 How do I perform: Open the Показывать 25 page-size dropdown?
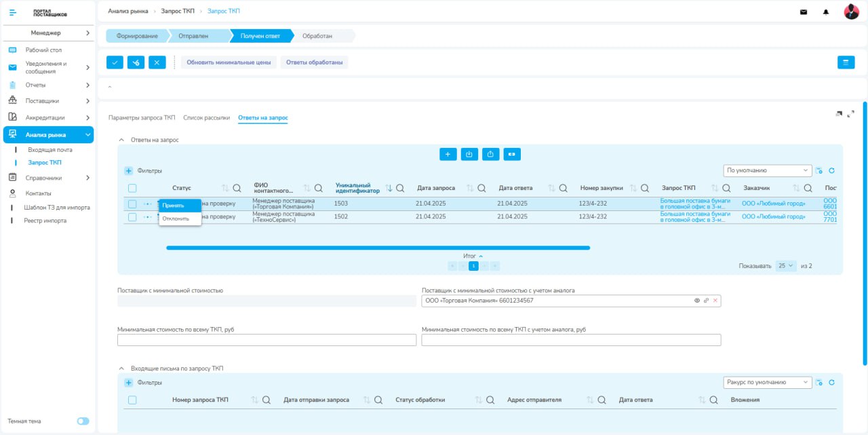[x=786, y=266]
